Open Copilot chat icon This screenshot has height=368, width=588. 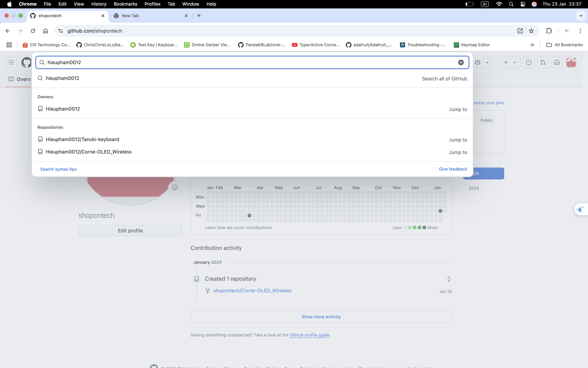click(x=478, y=62)
